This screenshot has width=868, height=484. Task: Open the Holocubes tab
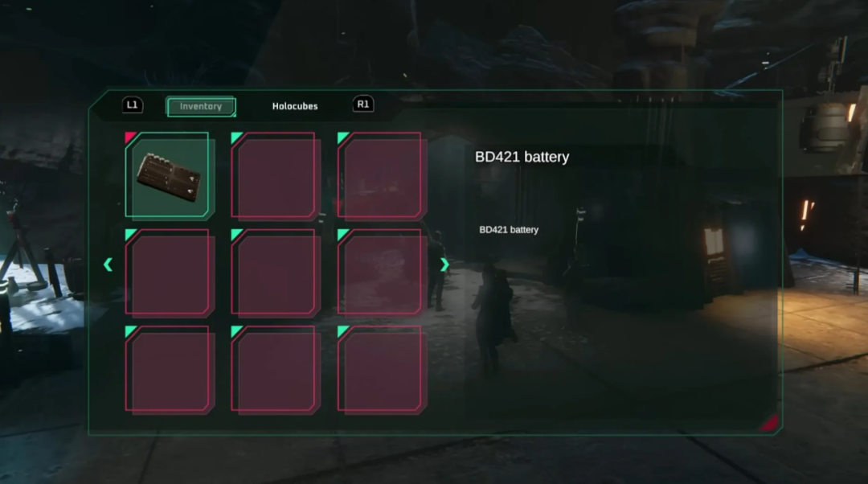coord(295,106)
